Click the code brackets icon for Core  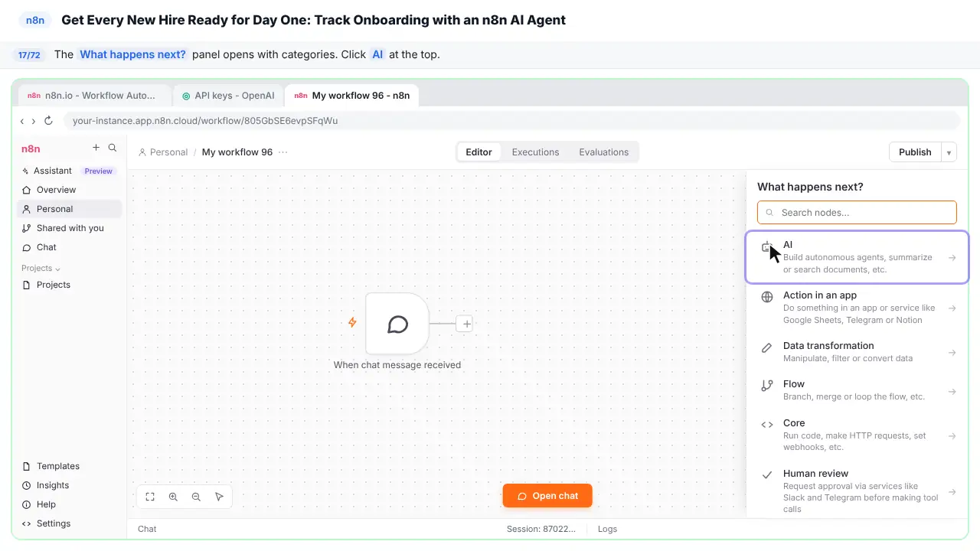coord(767,425)
